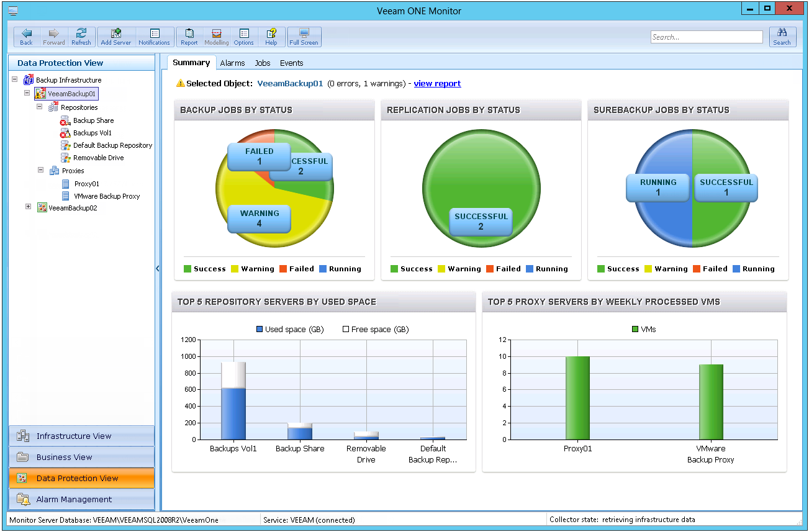
Task: Open the Infrastructure View pane
Action: [81, 436]
